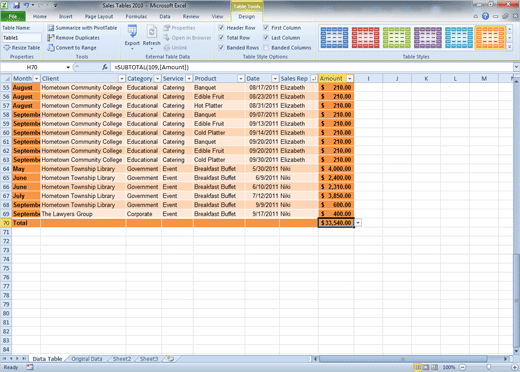Open the Amount column filter dropdown
Screen dimensions: 520x372
tap(350, 79)
